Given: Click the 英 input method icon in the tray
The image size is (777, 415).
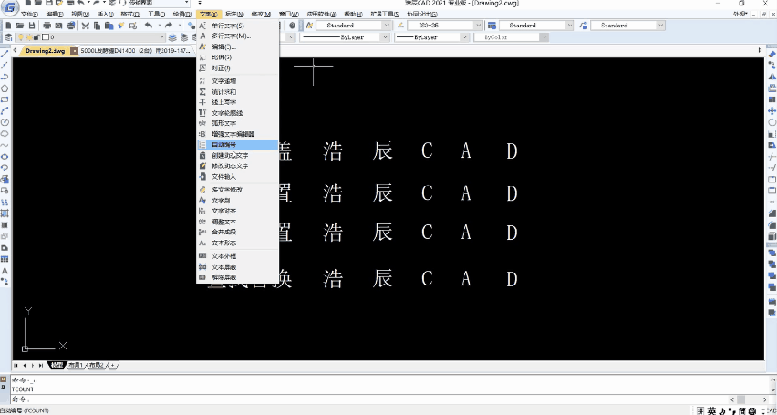Looking at the screenshot, I should 712,411.
